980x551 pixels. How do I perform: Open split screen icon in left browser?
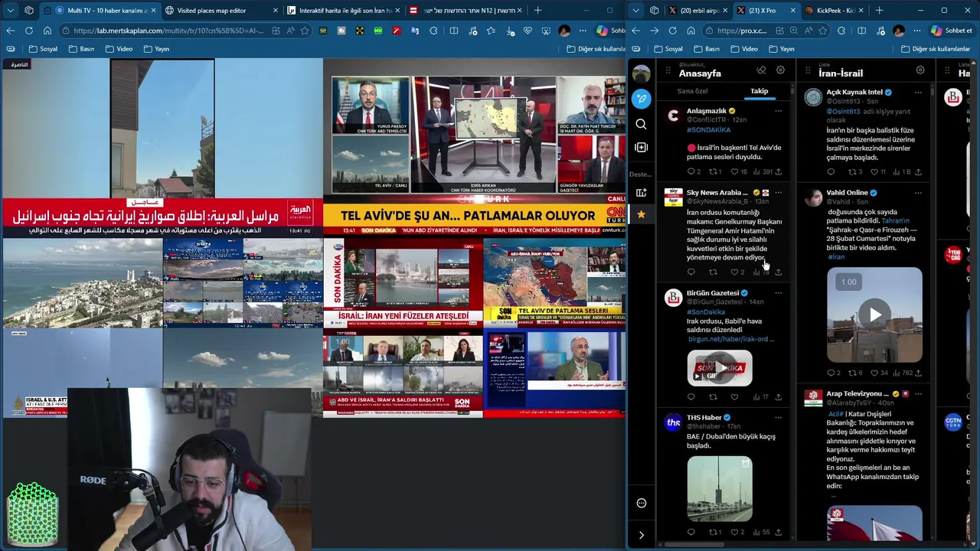(x=454, y=31)
